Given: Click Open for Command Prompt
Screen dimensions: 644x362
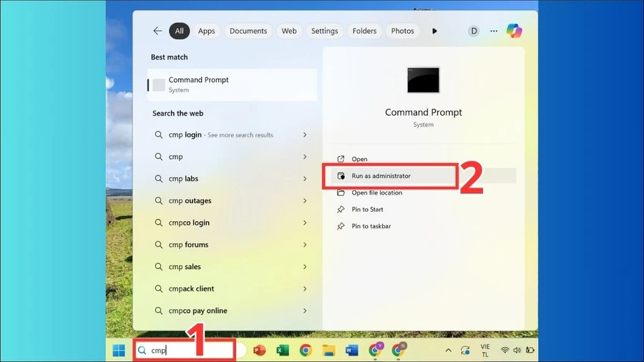Looking at the screenshot, I should pos(423,159).
